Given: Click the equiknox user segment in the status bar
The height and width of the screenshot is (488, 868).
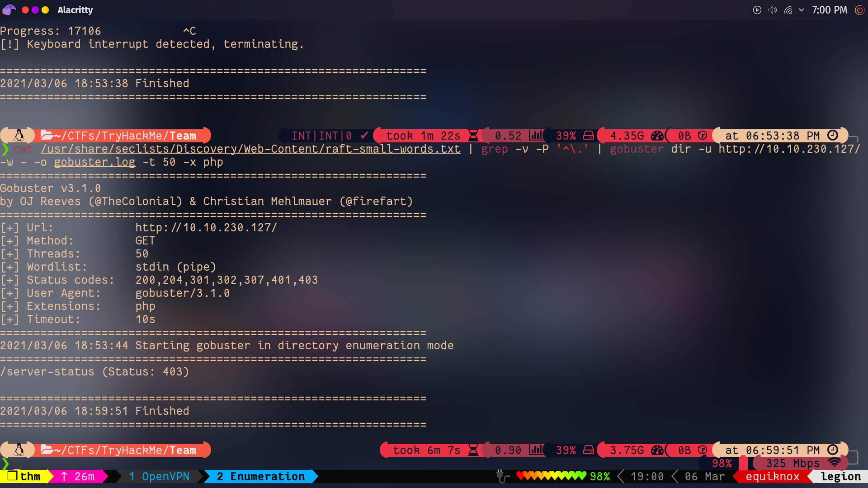Looking at the screenshot, I should [x=772, y=476].
